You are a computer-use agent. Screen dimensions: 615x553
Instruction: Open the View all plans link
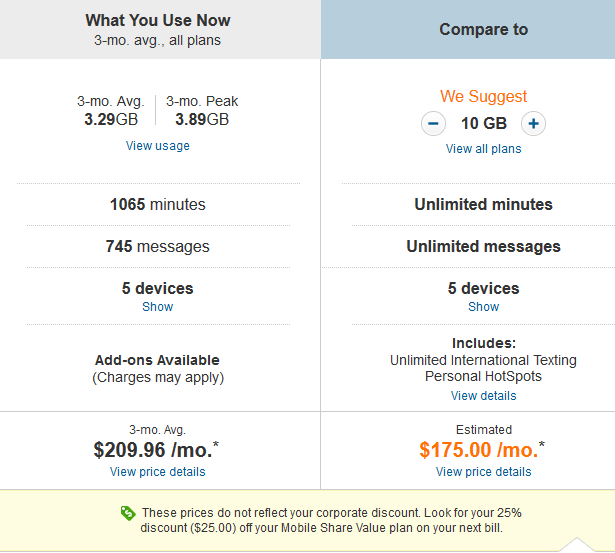(x=484, y=149)
